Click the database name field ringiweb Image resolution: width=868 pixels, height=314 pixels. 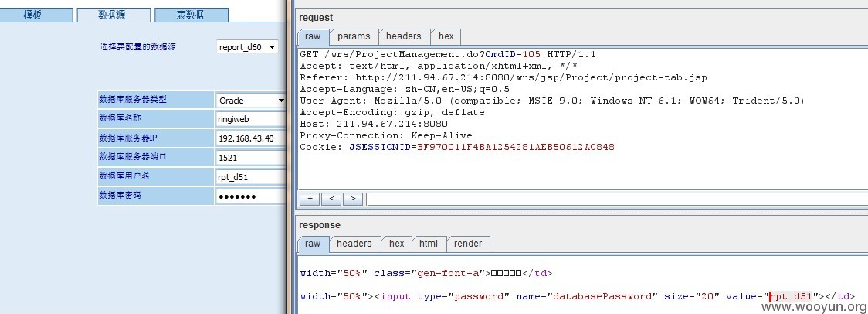coord(251,119)
